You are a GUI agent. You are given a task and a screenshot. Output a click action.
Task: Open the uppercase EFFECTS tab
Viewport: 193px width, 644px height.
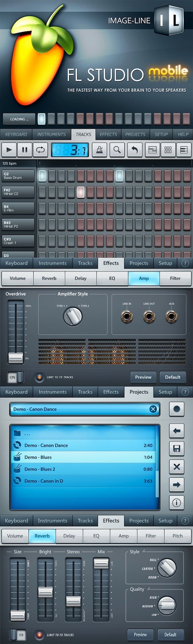point(108,135)
